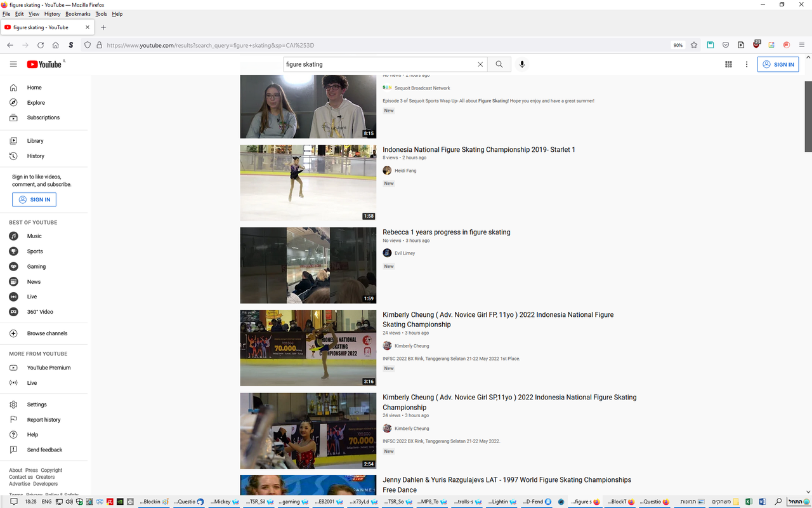
Task: Open Jenny Dahlen & Yuris Razgulajevs video
Action: [x=507, y=485]
